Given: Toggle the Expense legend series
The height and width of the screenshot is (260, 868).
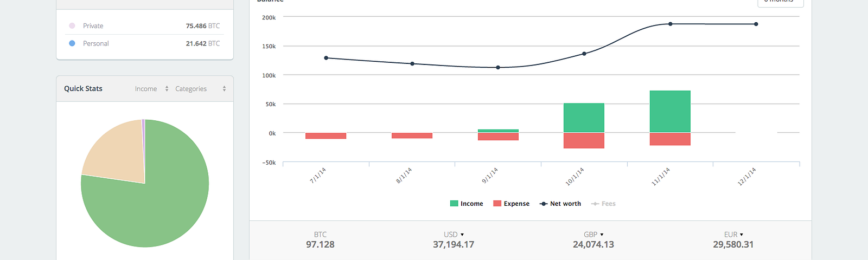Looking at the screenshot, I should [511, 204].
